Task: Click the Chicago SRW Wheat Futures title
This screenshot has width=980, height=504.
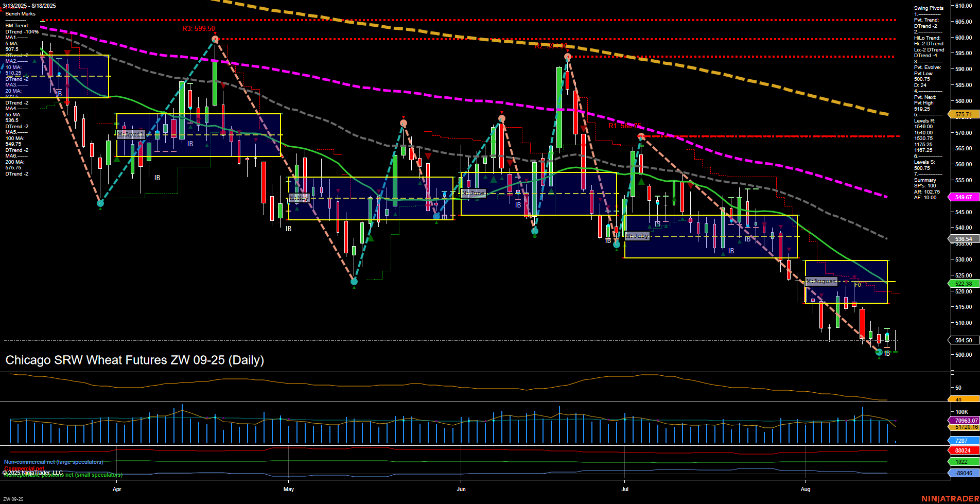Action: pyautogui.click(x=134, y=360)
